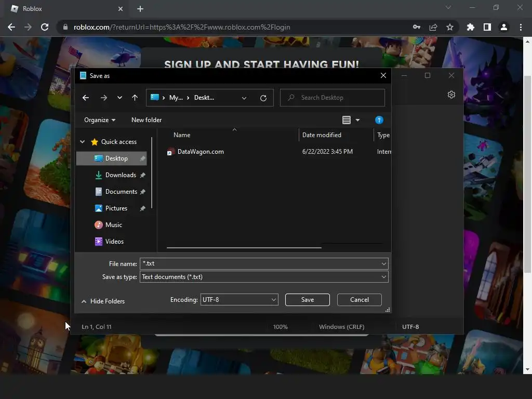The image size is (532, 399).
Task: Open the Chrome Extensions puzzle icon
Action: click(x=470, y=27)
